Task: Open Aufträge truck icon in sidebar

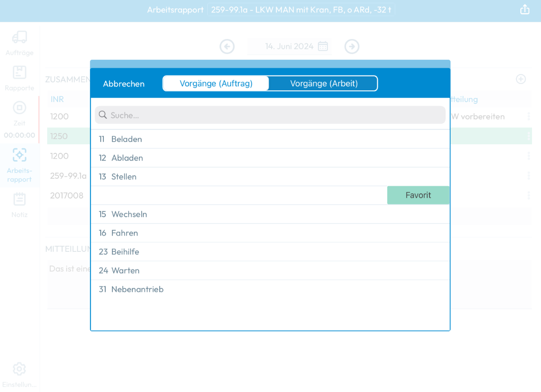Action: pyautogui.click(x=19, y=37)
